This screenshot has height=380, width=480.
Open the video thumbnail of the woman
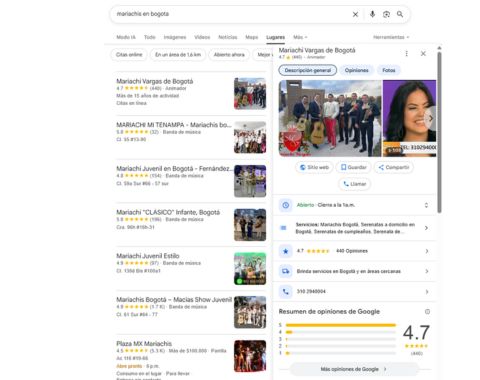409,118
